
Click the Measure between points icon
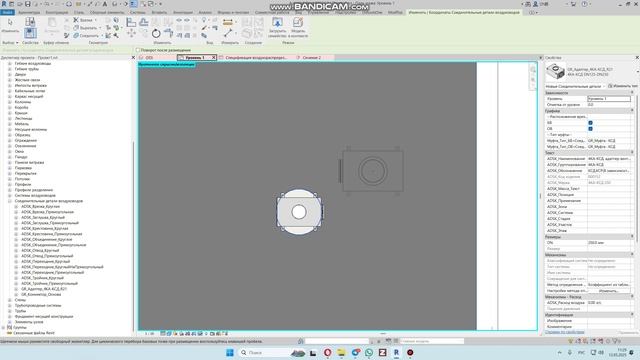228,33
